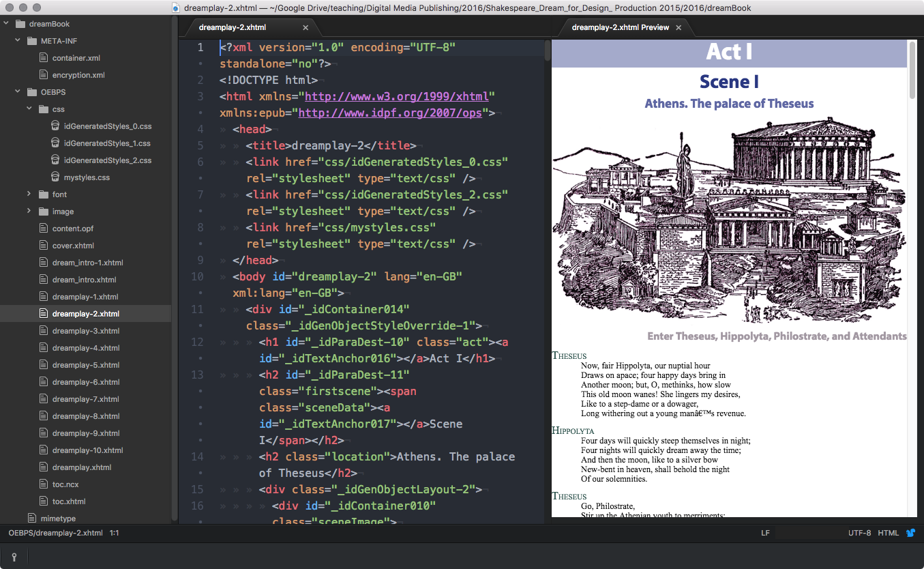Expand the image folder chevron
This screenshot has height=569, width=924.
[29, 211]
